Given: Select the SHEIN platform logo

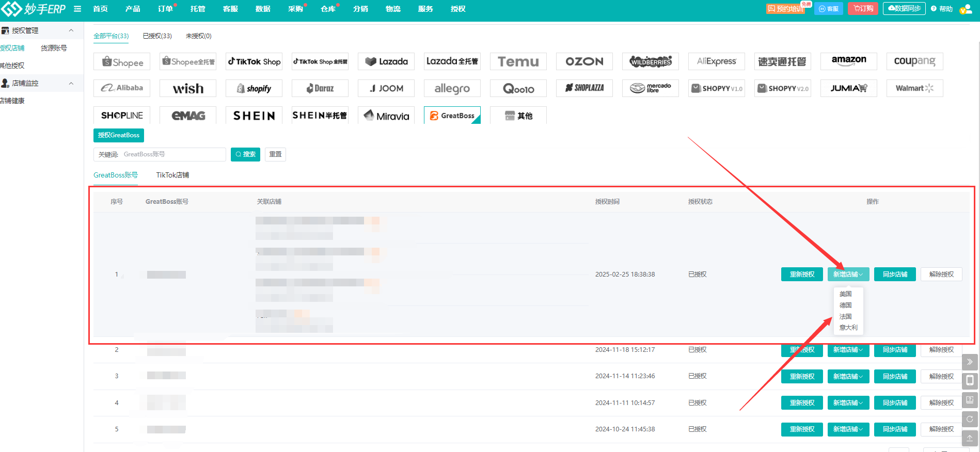Looking at the screenshot, I should click(254, 115).
